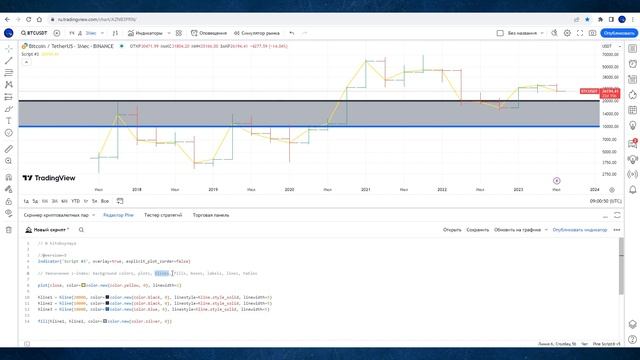
Task: Toggle magnet mode
Action: [x=9, y=177]
